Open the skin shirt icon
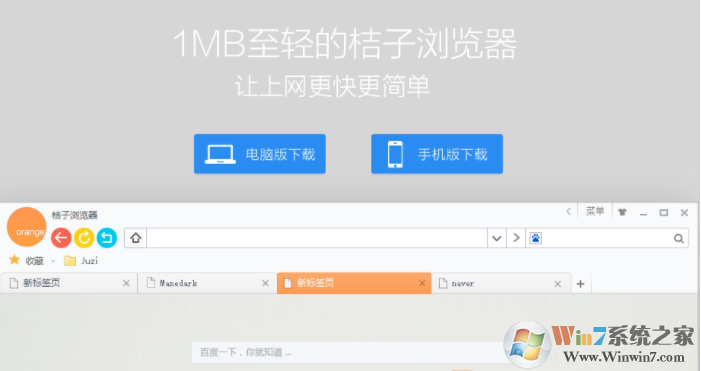 point(622,212)
